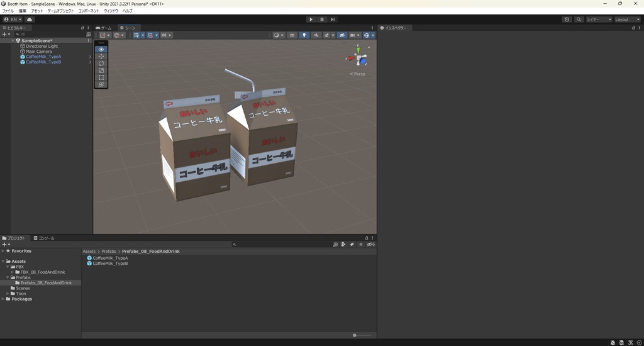This screenshot has height=346, width=644.
Task: Toggle Scene lighting bulb button
Action: (304, 35)
